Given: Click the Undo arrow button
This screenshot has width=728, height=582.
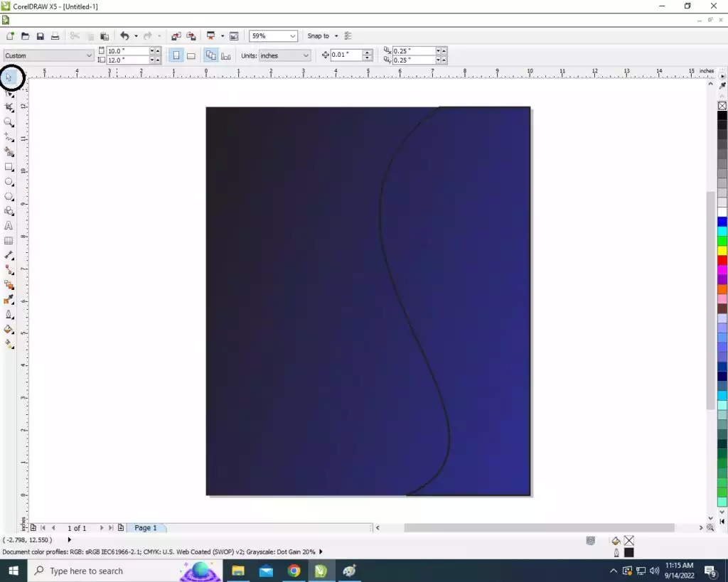Looking at the screenshot, I should coord(124,36).
